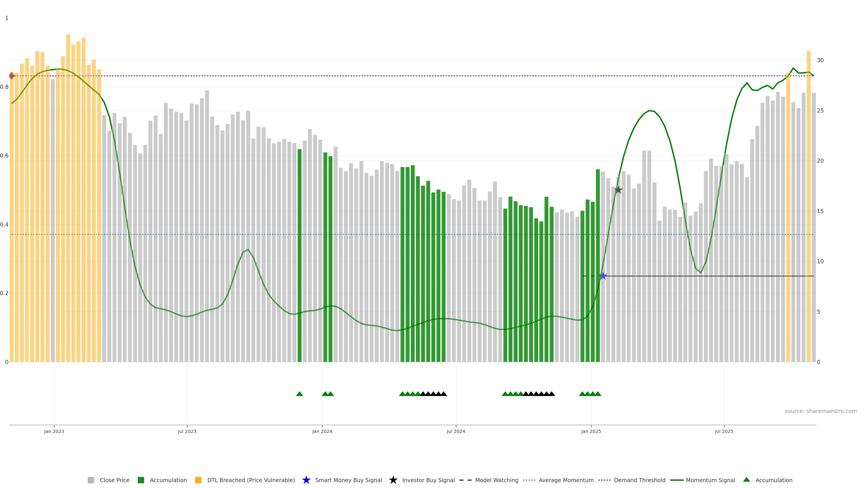Image resolution: width=868 pixels, height=488 pixels.
Task: Hide the Average Momentum series via legend
Action: (566, 480)
